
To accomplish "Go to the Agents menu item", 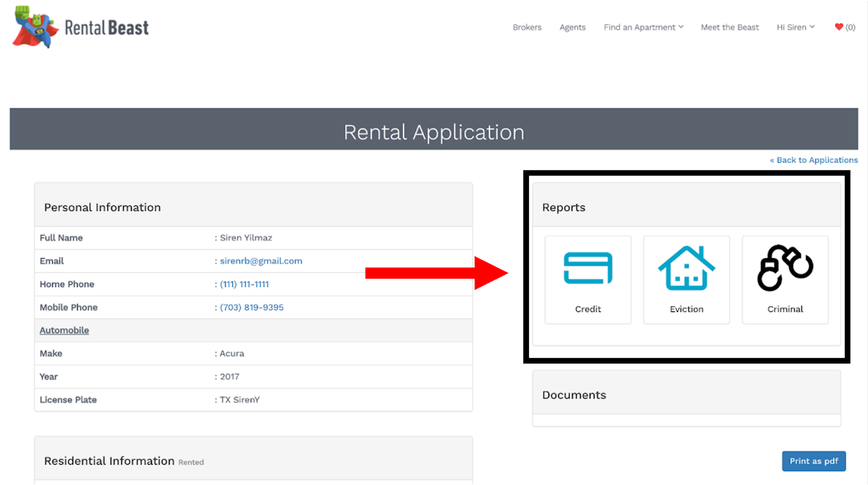I will click(572, 27).
